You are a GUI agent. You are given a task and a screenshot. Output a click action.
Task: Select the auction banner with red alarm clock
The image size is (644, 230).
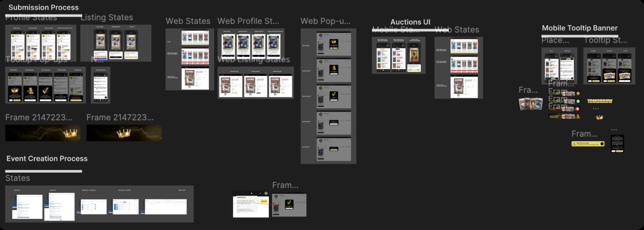pyautogui.click(x=564, y=109)
